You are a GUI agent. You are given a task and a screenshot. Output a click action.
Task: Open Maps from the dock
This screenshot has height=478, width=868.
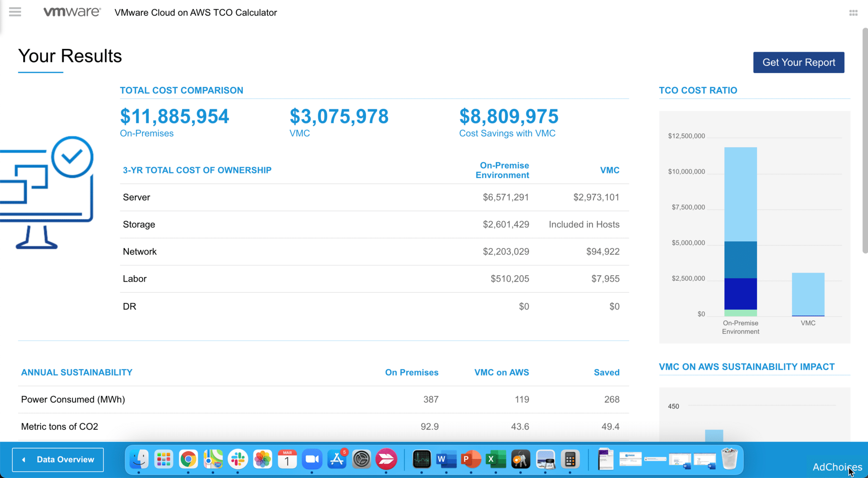(213, 459)
